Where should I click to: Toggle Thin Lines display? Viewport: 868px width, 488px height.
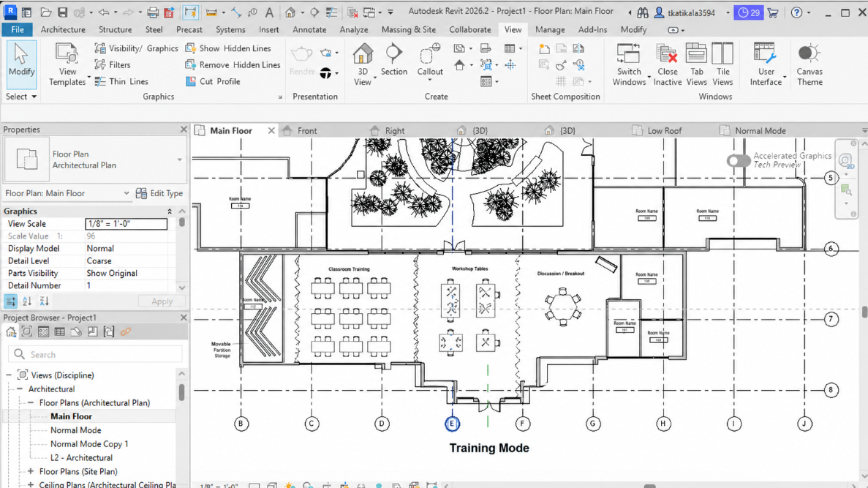(121, 81)
